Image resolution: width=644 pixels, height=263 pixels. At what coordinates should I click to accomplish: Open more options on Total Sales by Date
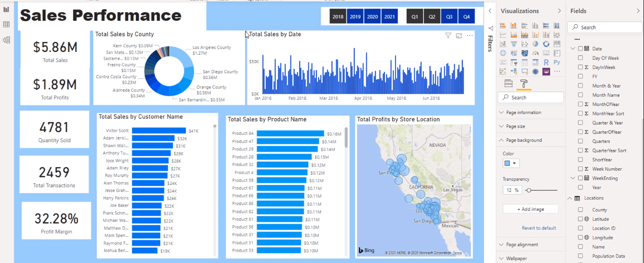(x=470, y=35)
